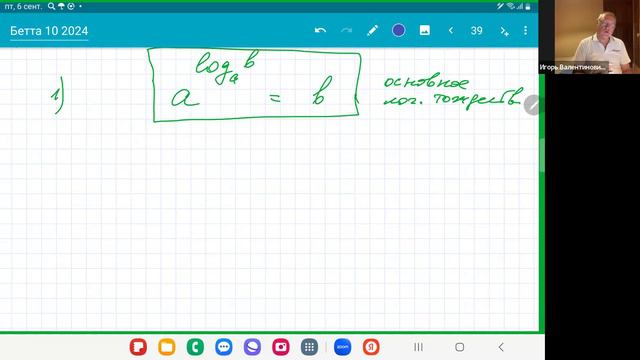Click the date text пт, 6 сент.

pos(23,7)
